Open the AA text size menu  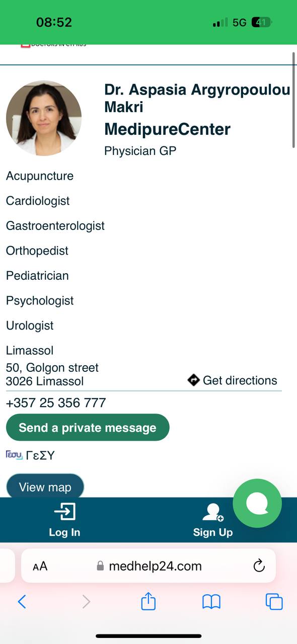coord(40,567)
